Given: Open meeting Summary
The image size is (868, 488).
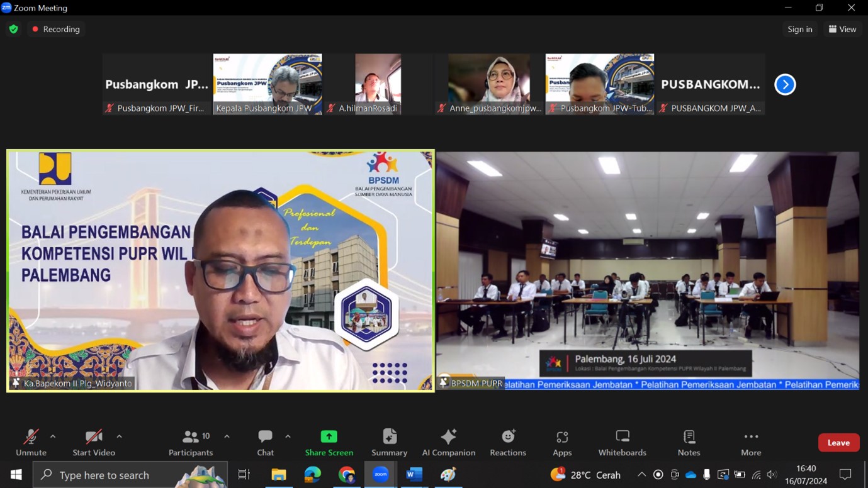Looking at the screenshot, I should point(390,442).
